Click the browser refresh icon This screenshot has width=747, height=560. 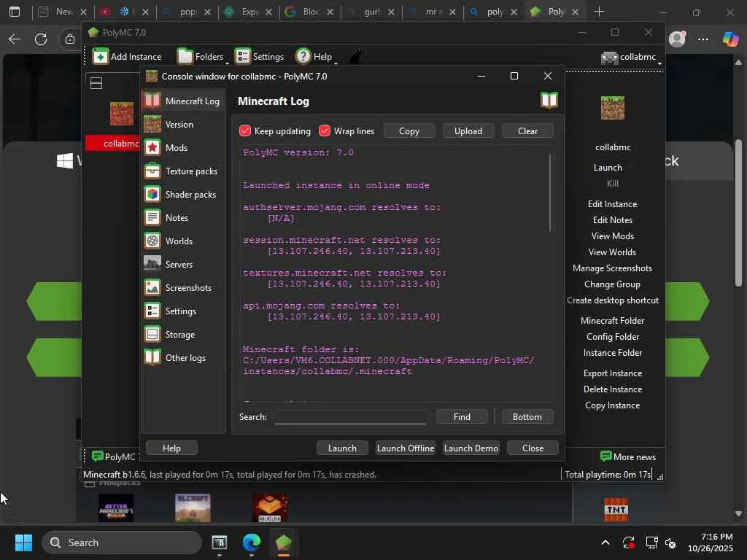(41, 39)
